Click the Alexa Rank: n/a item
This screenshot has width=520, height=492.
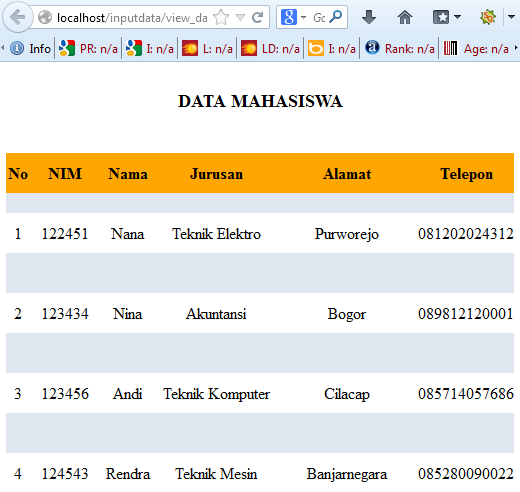point(400,49)
